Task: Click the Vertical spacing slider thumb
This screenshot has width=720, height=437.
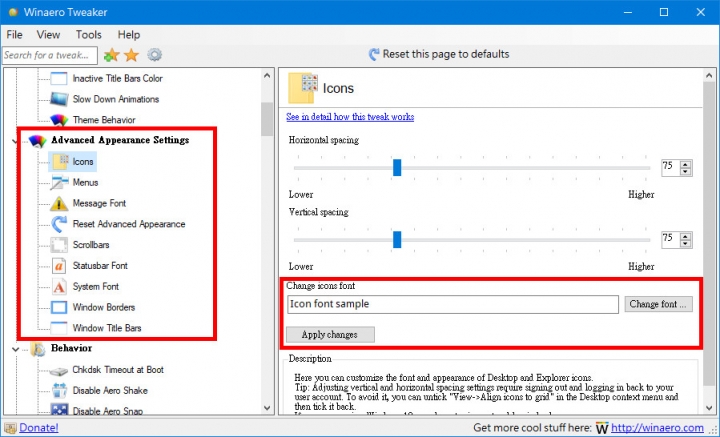Action: click(x=397, y=240)
